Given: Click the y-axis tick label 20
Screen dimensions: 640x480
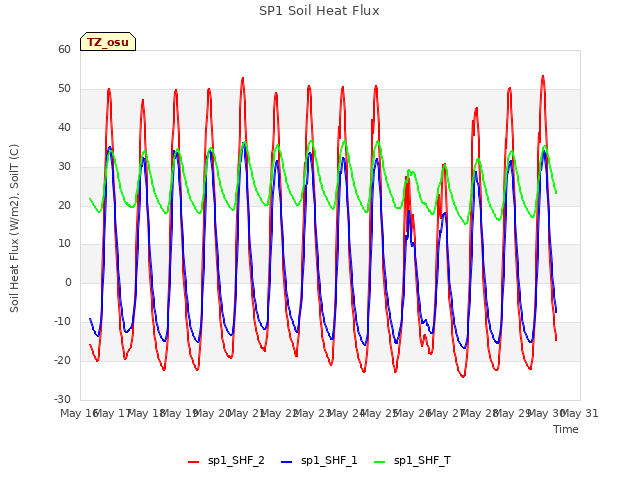Looking at the screenshot, I should tap(64, 205).
